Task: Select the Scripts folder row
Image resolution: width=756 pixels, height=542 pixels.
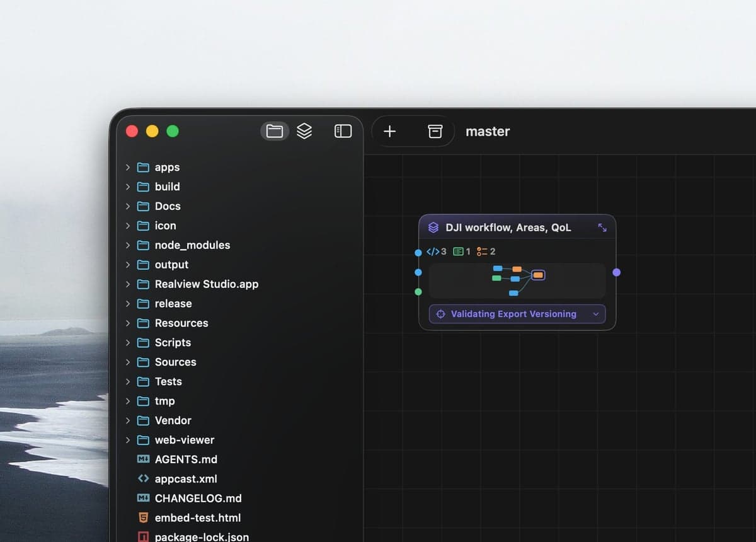Action: 240,342
